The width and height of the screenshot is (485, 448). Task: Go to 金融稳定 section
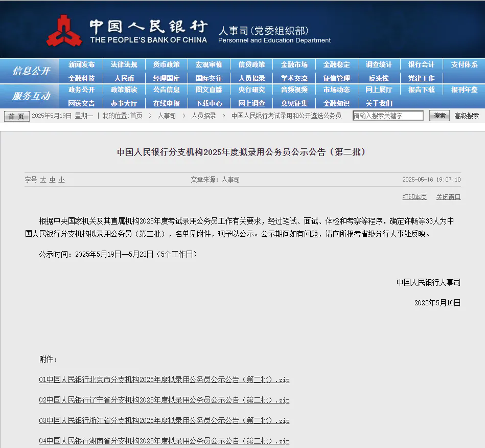(x=336, y=65)
